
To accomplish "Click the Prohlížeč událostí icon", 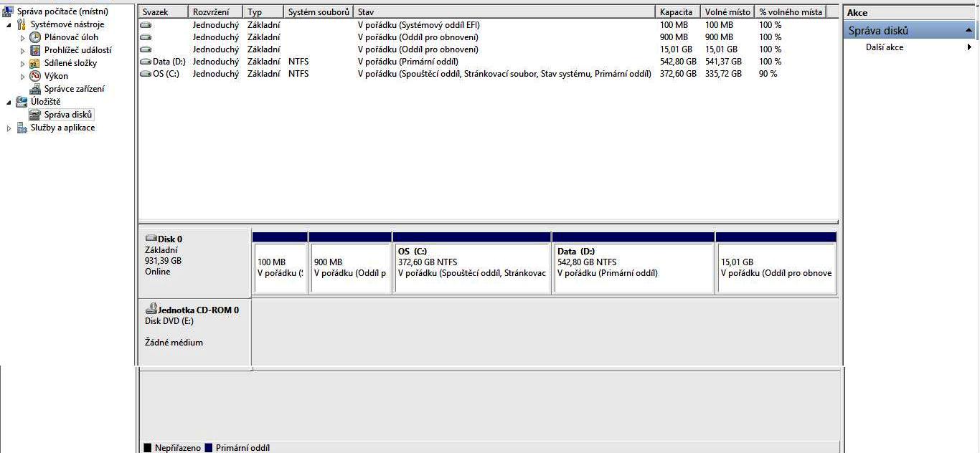I will (x=35, y=50).
